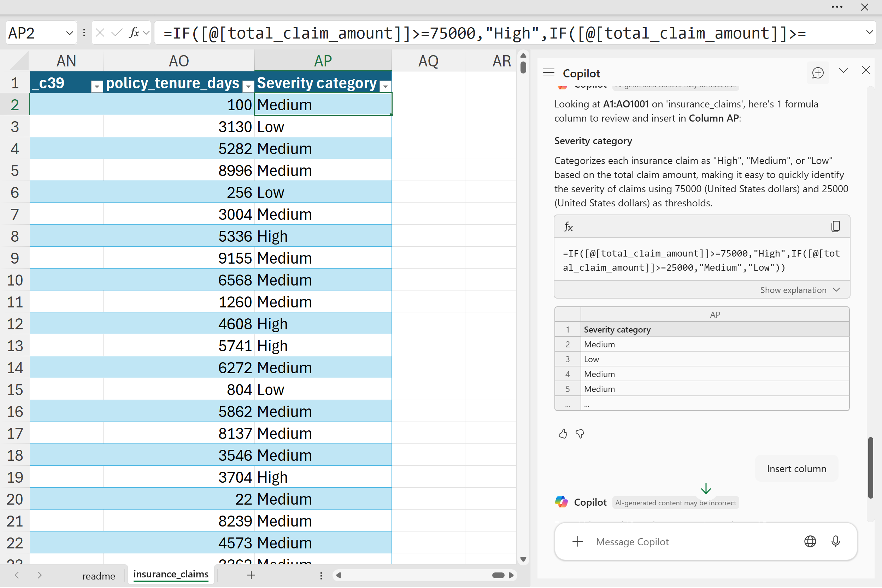Add a new sheet with plus button

click(251, 575)
